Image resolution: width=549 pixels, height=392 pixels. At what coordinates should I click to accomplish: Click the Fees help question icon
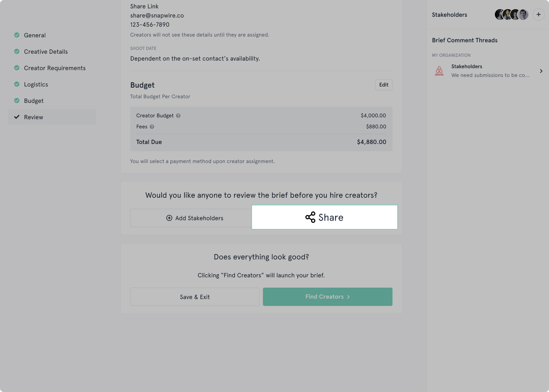[x=152, y=127]
